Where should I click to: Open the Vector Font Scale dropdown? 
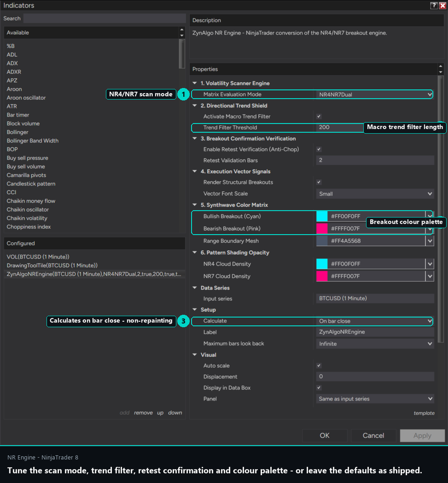pyautogui.click(x=375, y=194)
